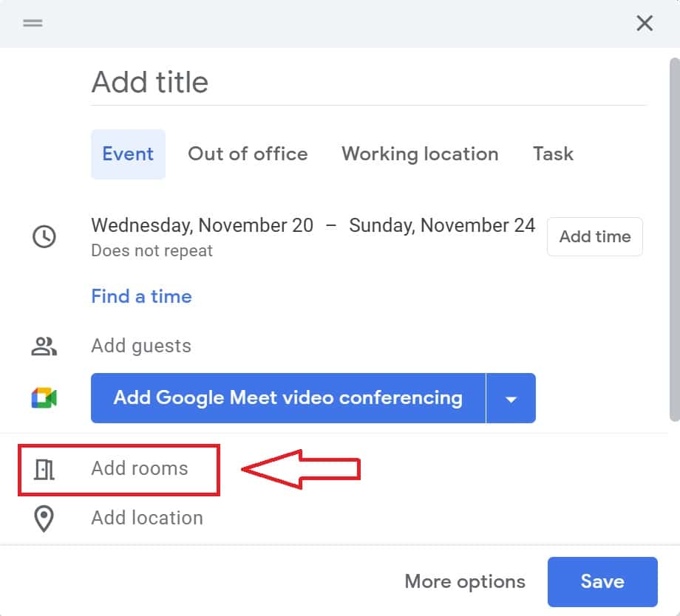This screenshot has height=616, width=680.
Task: Expand event options via More options
Action: click(464, 581)
